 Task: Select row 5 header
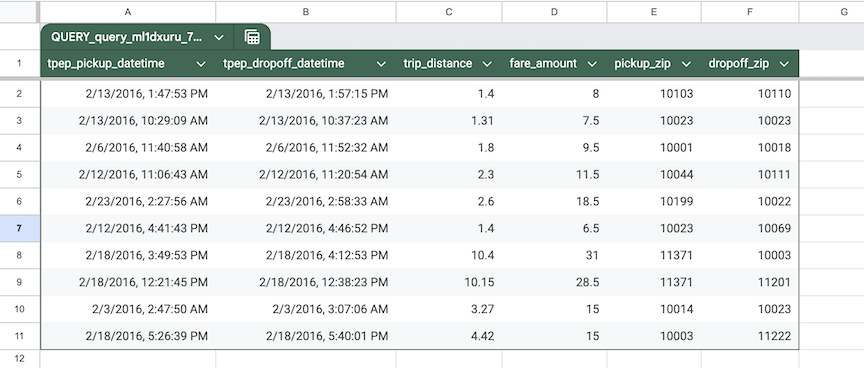pos(19,175)
